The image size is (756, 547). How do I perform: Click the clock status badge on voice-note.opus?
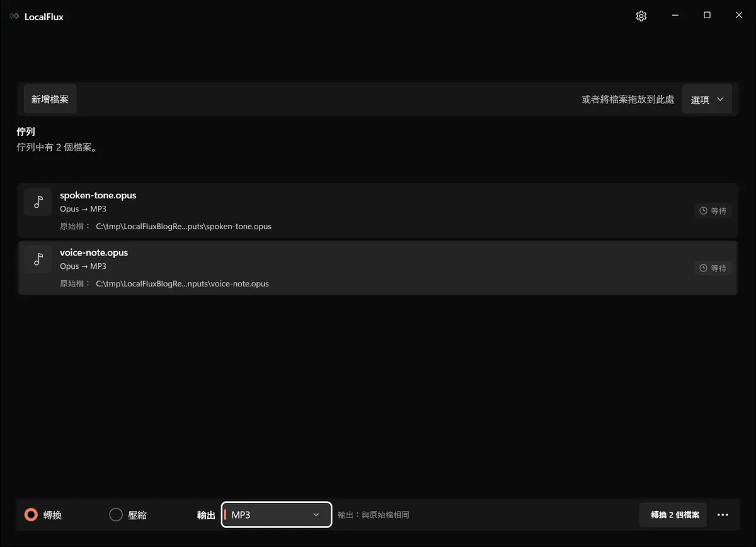(713, 268)
